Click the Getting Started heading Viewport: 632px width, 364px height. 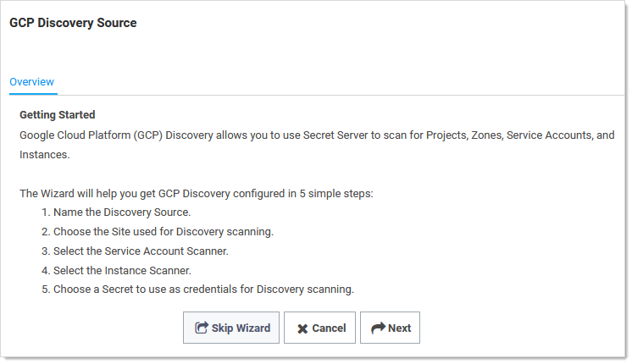tap(58, 114)
